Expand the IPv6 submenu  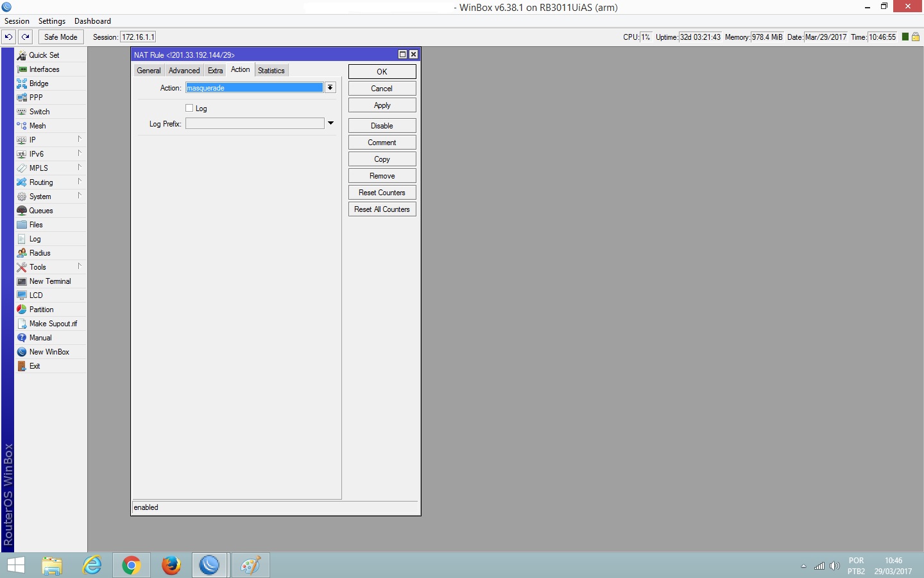80,153
